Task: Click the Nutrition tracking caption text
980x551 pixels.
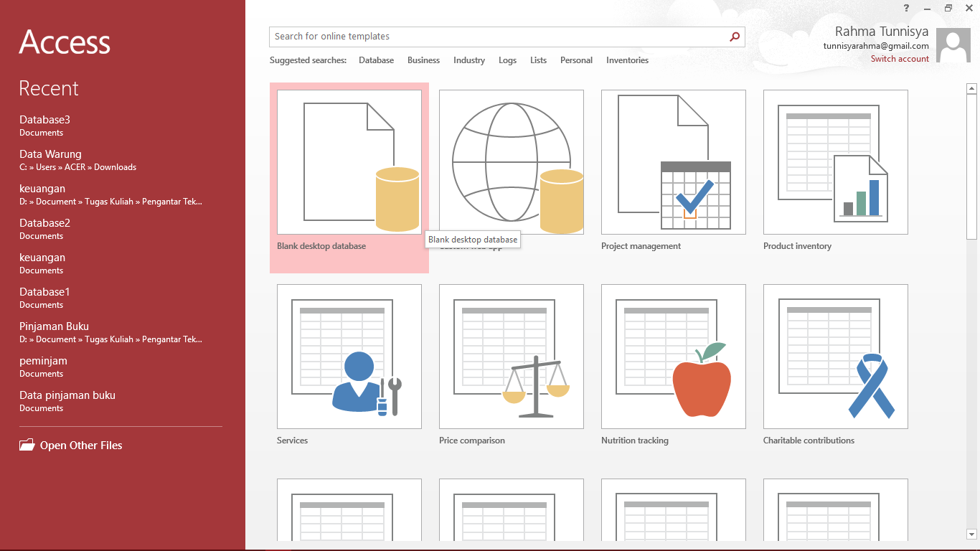Action: [635, 441]
